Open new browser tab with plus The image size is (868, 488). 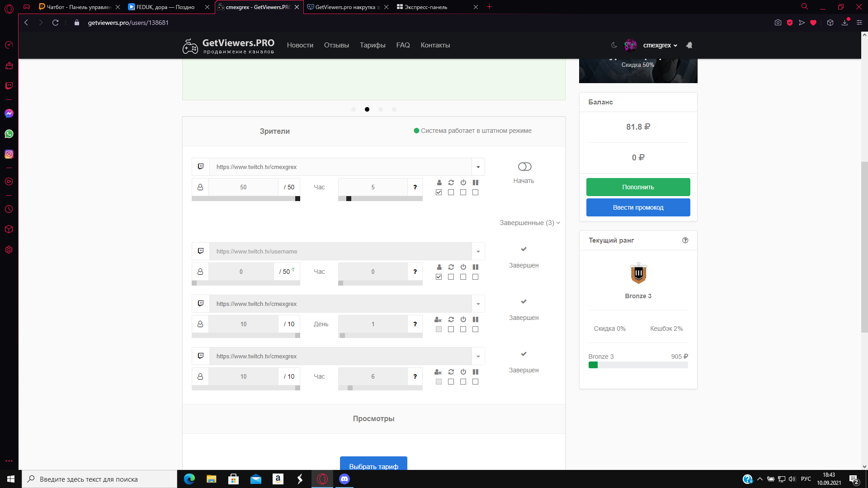tap(489, 7)
